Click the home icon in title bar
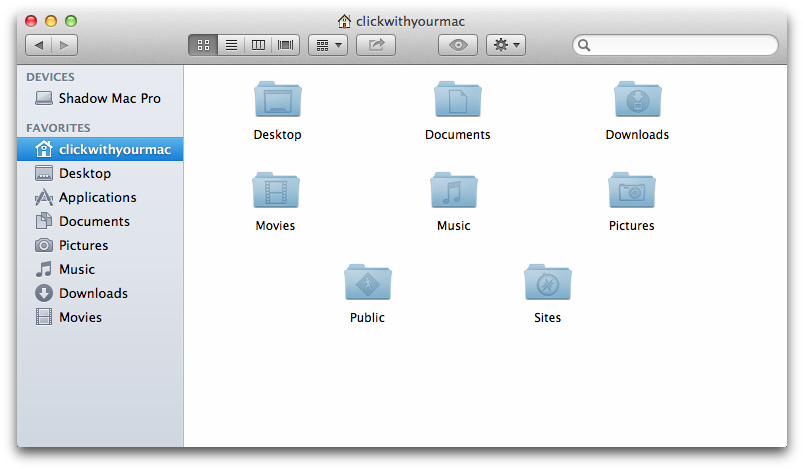Viewport: 803px width, 469px height. [344, 21]
